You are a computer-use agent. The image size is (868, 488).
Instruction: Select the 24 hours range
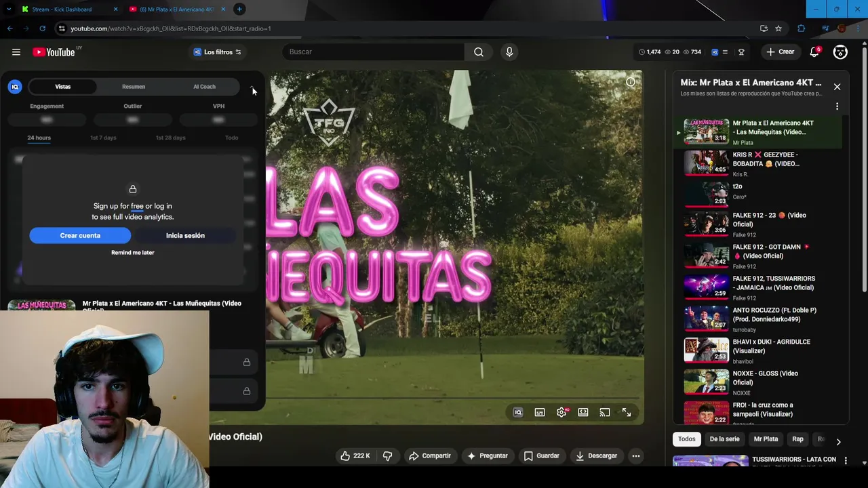coord(39,138)
